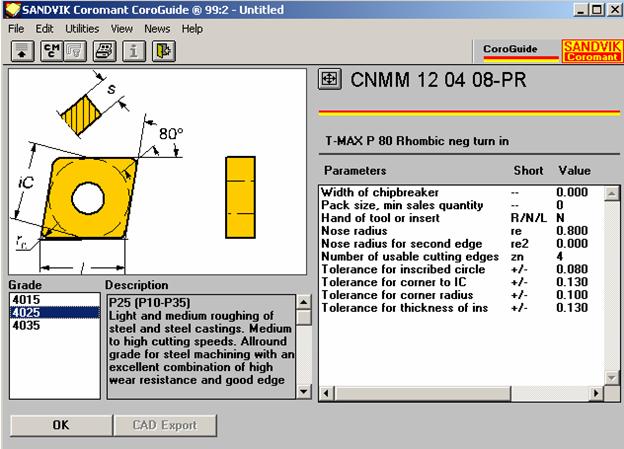Click the parameters horizontal scrollbar thumb

[422, 393]
